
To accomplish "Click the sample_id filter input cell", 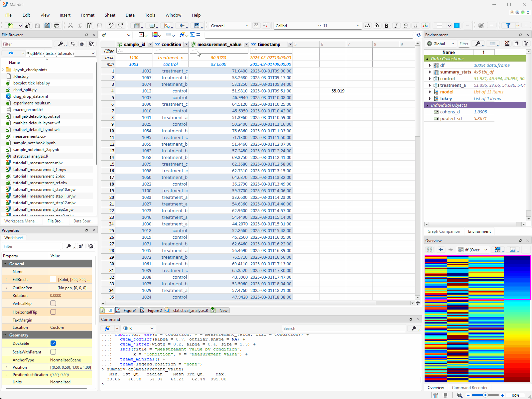I will click(134, 51).
